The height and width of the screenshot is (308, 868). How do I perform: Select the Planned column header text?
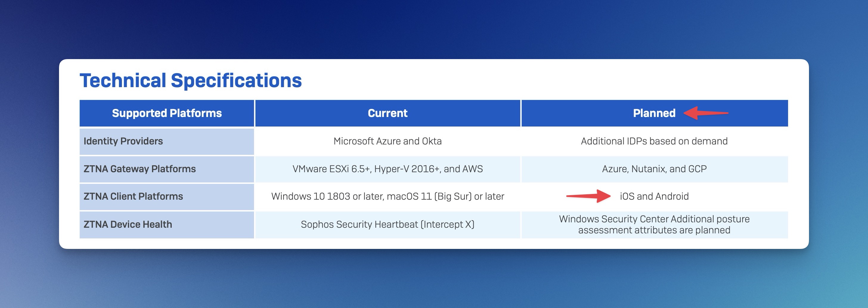point(654,113)
